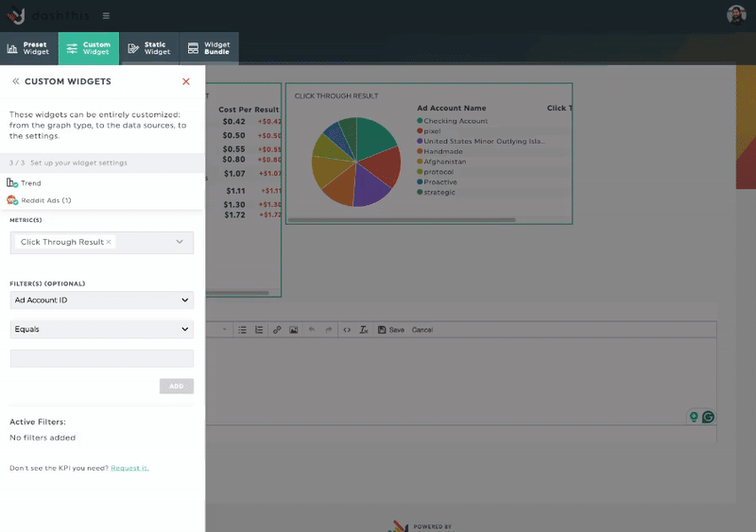756x532 pixels.
Task: Click the insert image icon in editor
Action: (294, 330)
